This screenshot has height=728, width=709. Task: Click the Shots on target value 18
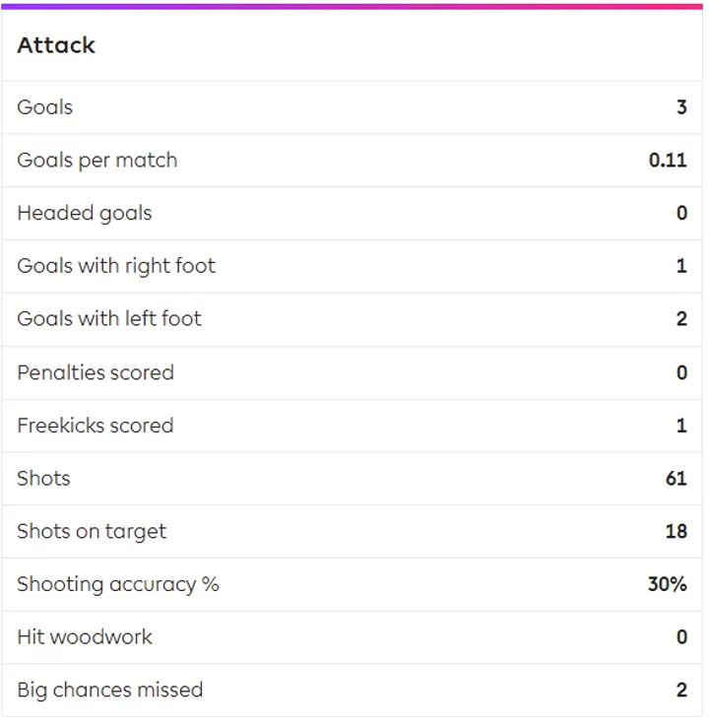tap(677, 532)
